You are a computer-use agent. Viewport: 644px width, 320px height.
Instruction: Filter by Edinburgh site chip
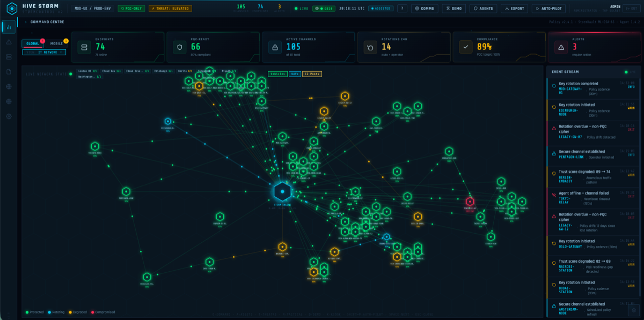click(x=164, y=71)
